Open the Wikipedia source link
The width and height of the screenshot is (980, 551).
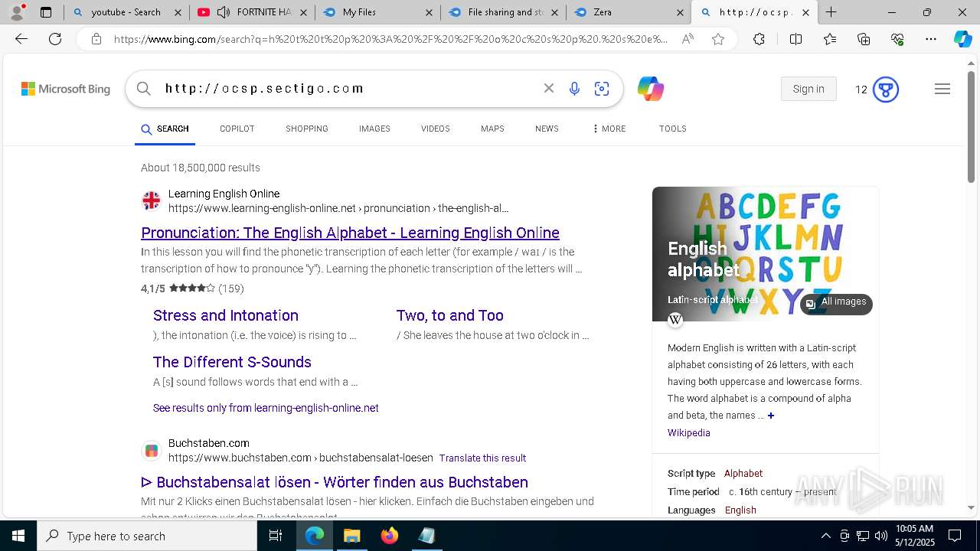click(x=688, y=432)
